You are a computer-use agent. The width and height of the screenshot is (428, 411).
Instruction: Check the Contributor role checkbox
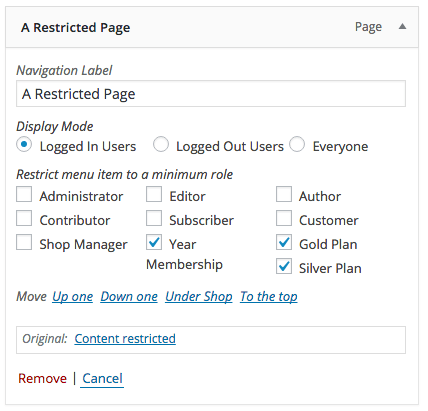click(24, 218)
